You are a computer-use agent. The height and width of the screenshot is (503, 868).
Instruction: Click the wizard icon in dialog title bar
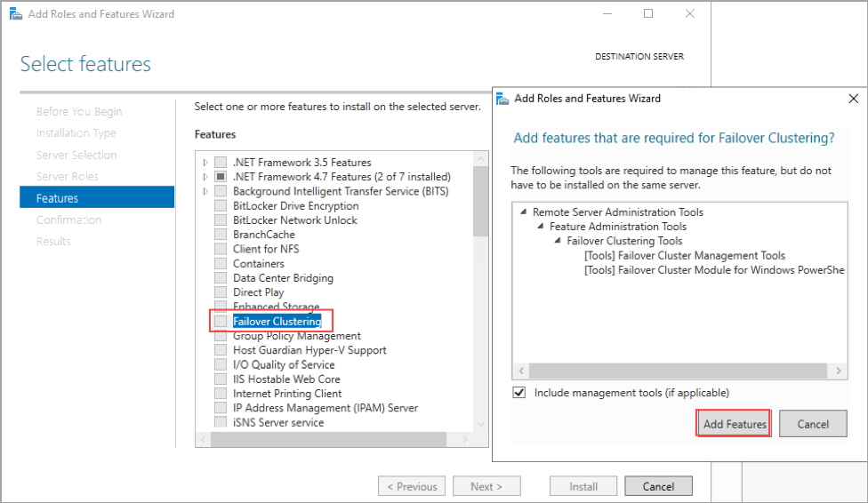click(x=502, y=99)
